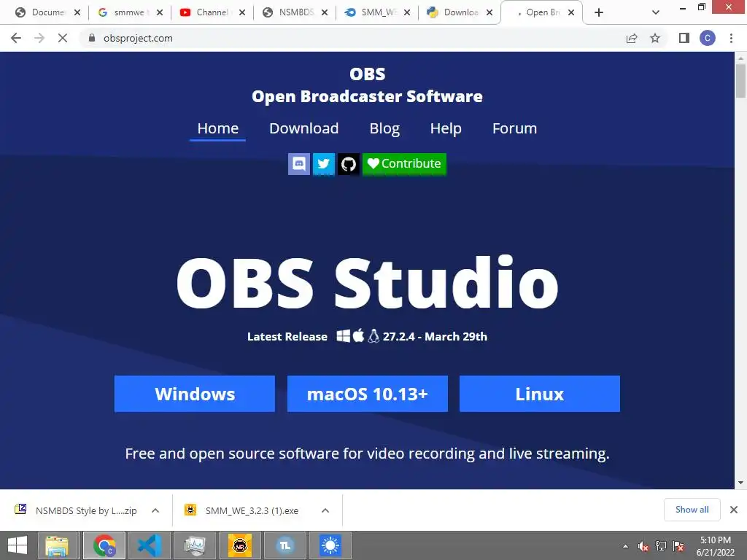Click the OBS Studio headline

(367, 283)
